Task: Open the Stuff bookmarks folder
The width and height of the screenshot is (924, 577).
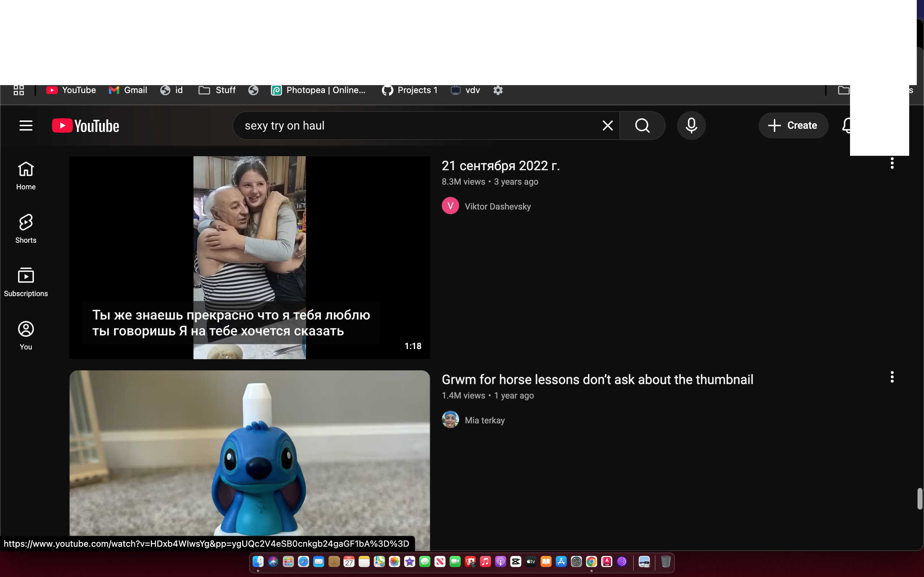Action: (217, 90)
